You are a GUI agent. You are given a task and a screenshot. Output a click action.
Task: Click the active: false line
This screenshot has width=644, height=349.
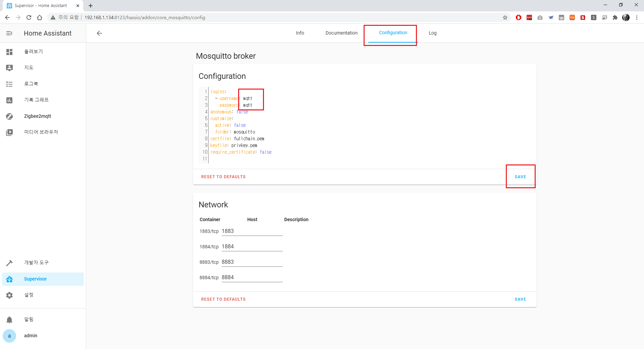pyautogui.click(x=230, y=125)
